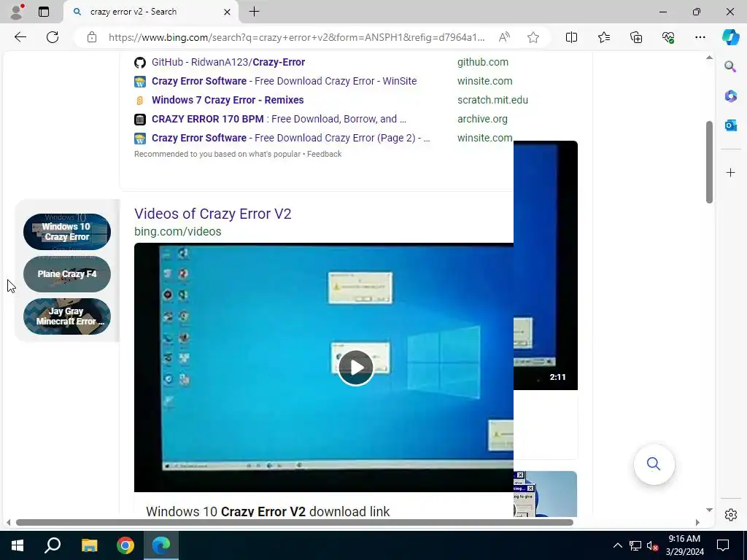Open CRAZY ERROR 170 BPM archive link

point(279,119)
